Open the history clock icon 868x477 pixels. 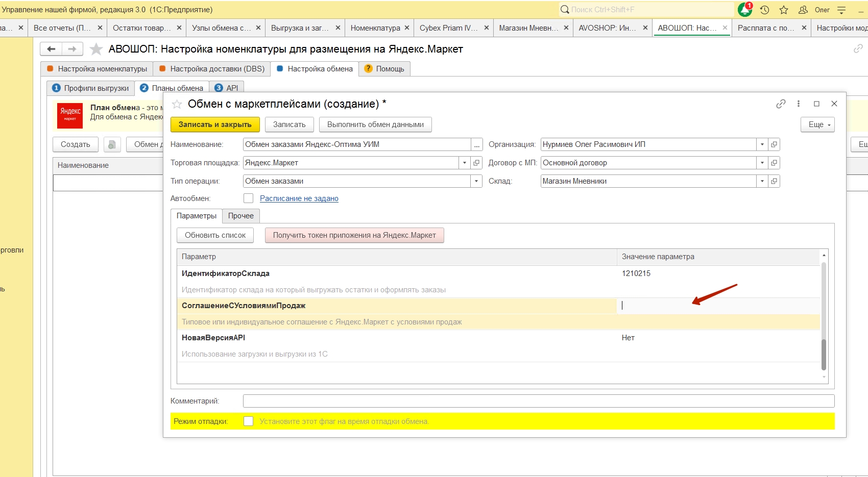click(764, 10)
